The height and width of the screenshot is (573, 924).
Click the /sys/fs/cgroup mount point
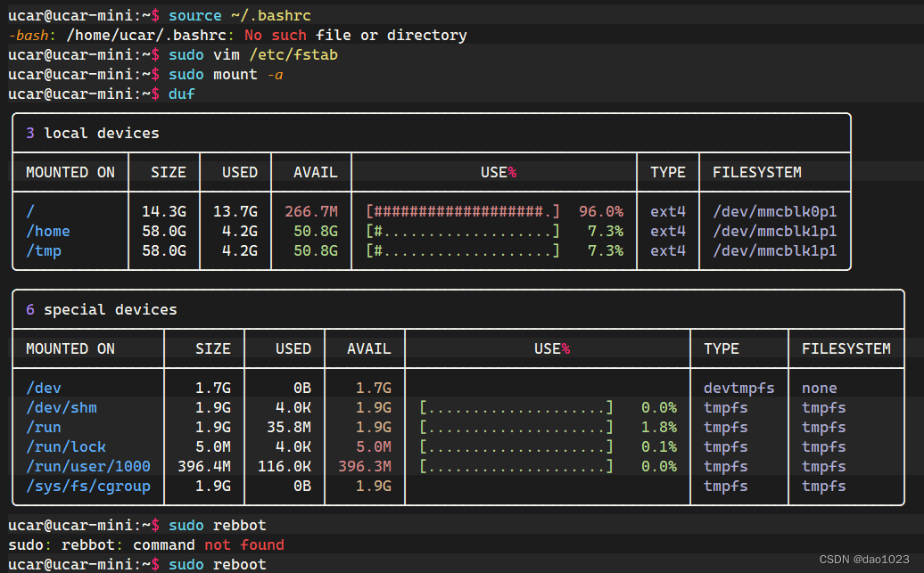[x=87, y=486]
